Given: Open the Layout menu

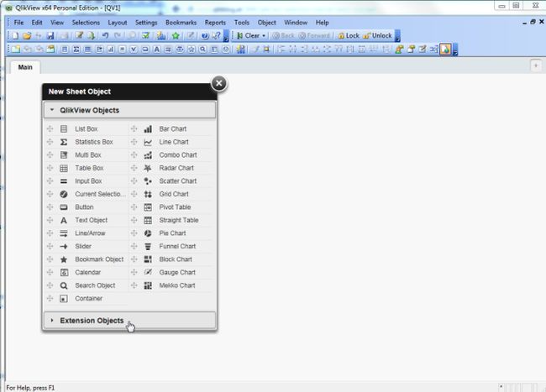Looking at the screenshot, I should click(x=118, y=23).
